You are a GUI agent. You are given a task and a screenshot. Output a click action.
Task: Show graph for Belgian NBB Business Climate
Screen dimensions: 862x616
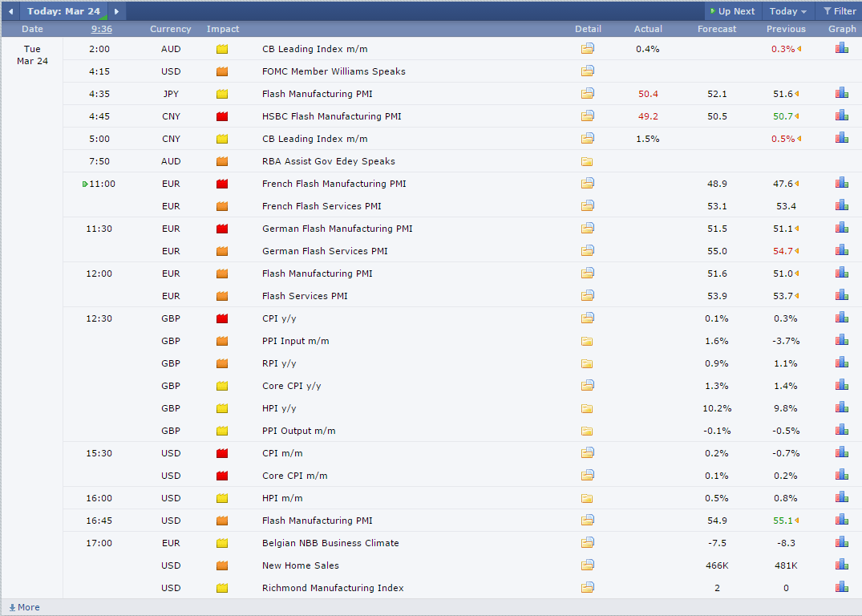click(x=842, y=542)
